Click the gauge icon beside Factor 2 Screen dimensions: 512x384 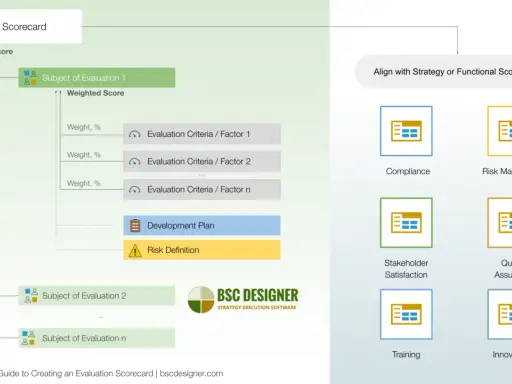point(135,162)
